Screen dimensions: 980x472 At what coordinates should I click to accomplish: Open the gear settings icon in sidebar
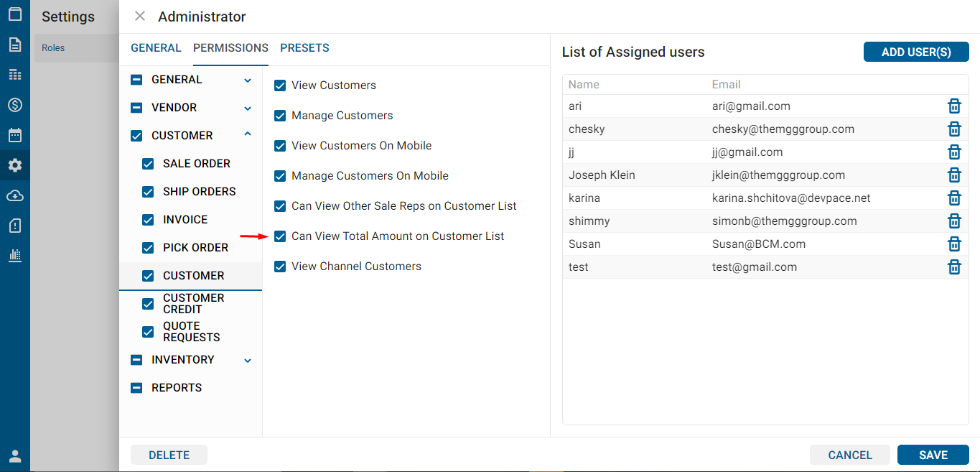(x=15, y=165)
